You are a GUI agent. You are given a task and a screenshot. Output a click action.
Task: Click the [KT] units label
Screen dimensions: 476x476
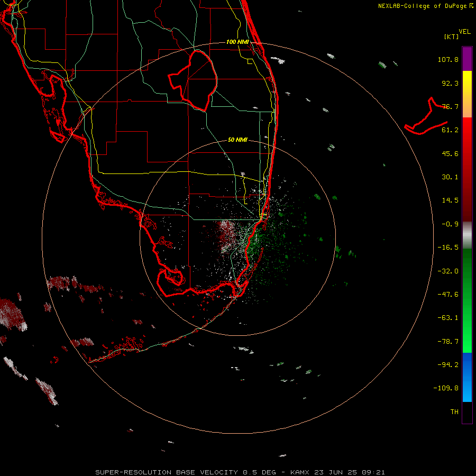(452, 37)
